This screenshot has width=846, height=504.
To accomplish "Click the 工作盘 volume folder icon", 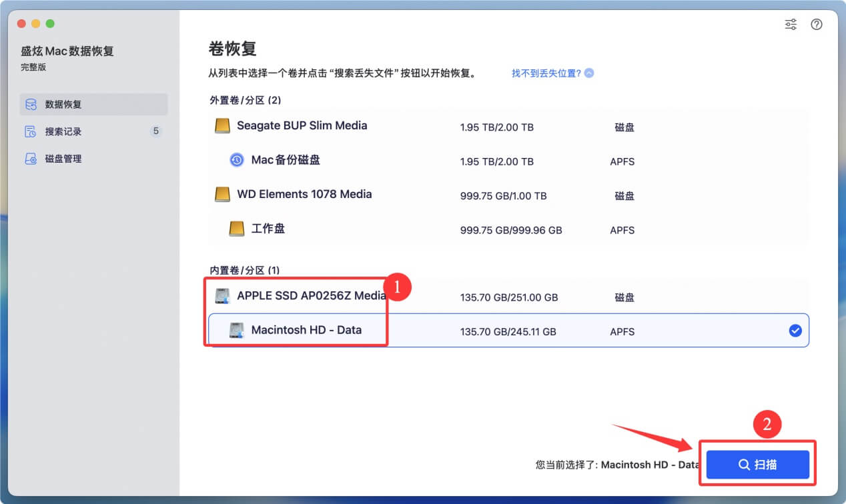I will [x=236, y=228].
